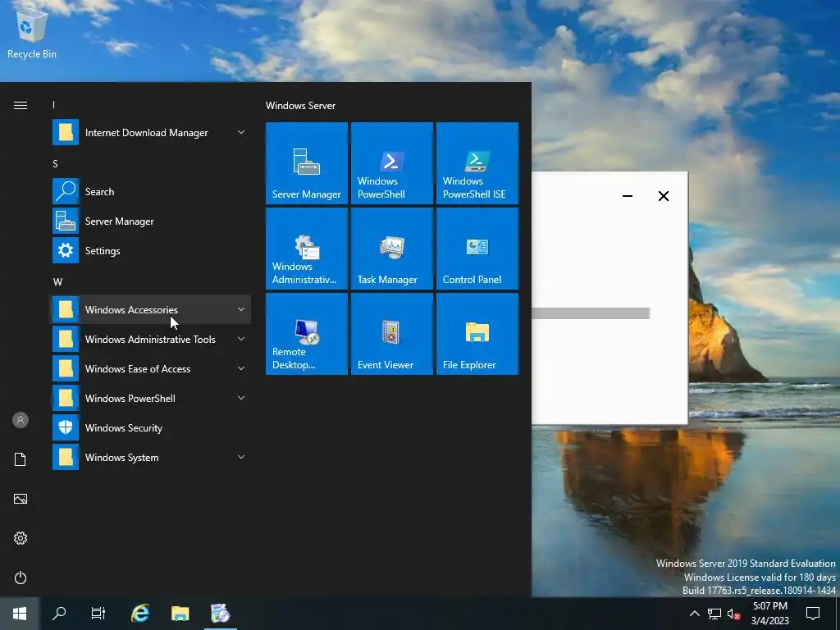Click the muted volume tray icon

click(x=734, y=614)
